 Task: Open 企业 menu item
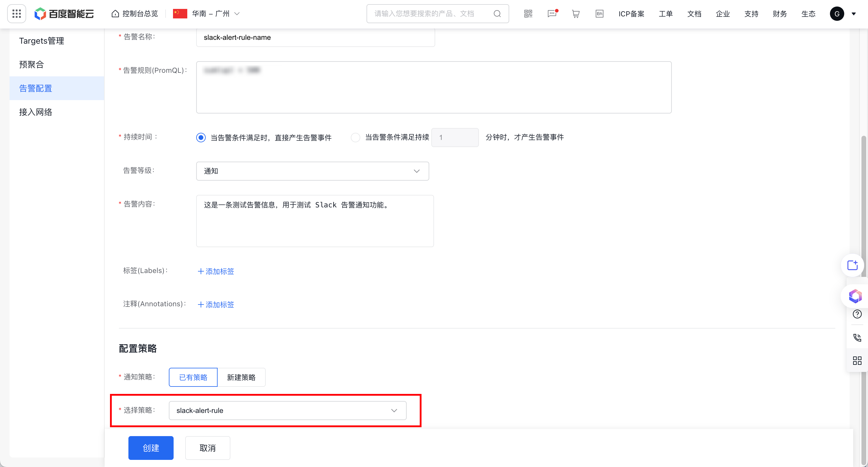coord(722,14)
